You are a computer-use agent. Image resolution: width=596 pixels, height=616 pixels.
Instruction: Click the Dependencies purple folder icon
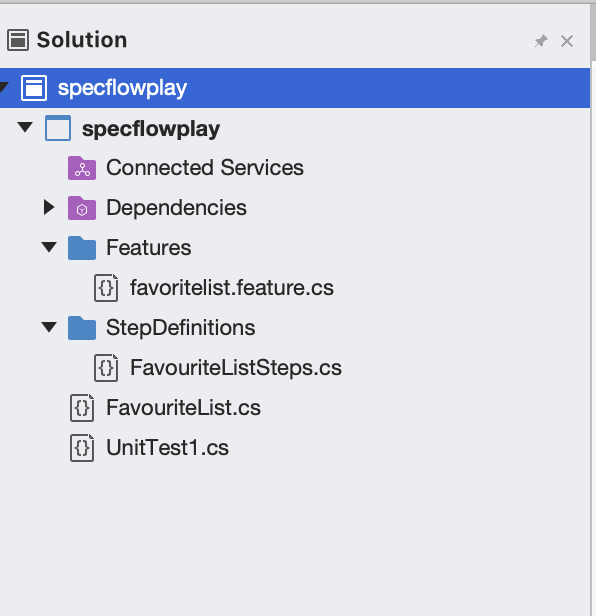point(82,208)
